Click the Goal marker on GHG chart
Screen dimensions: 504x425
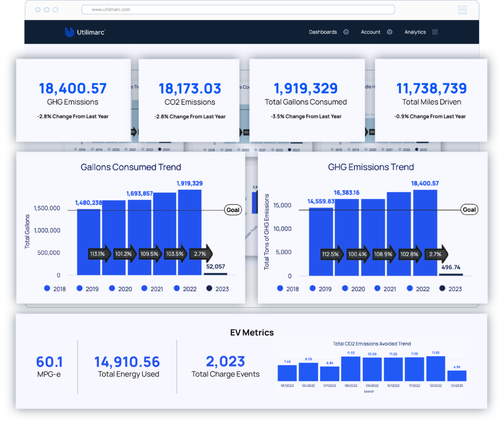tap(469, 210)
